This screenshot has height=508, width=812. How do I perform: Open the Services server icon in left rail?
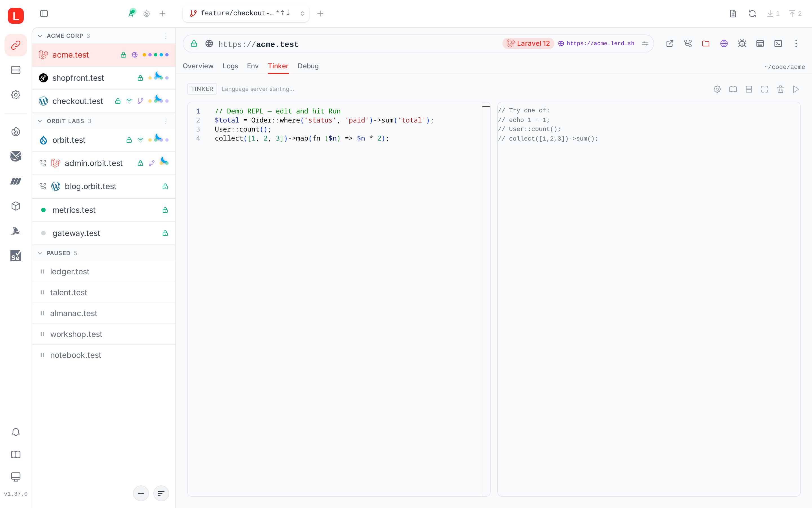(16, 70)
